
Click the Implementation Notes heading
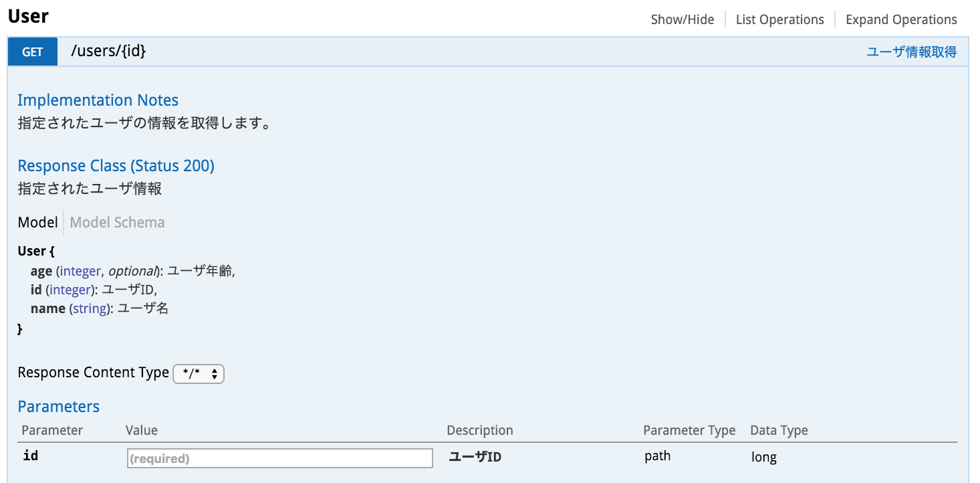click(x=98, y=100)
